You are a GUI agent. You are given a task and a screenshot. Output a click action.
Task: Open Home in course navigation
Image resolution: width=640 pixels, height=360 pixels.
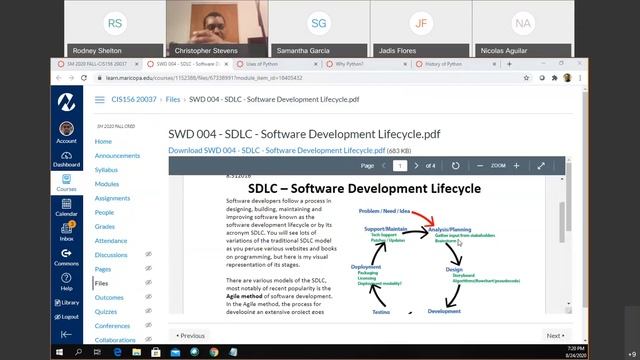point(103,141)
